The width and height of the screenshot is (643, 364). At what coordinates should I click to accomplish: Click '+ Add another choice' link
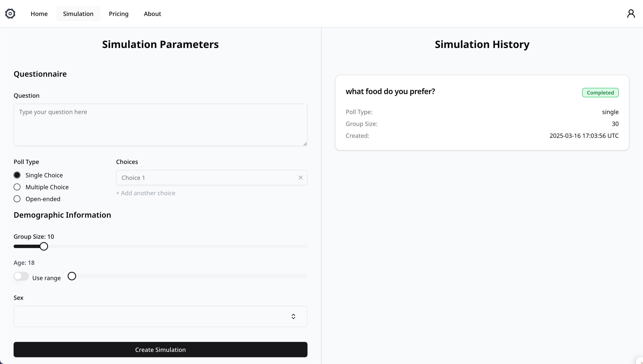146,193
